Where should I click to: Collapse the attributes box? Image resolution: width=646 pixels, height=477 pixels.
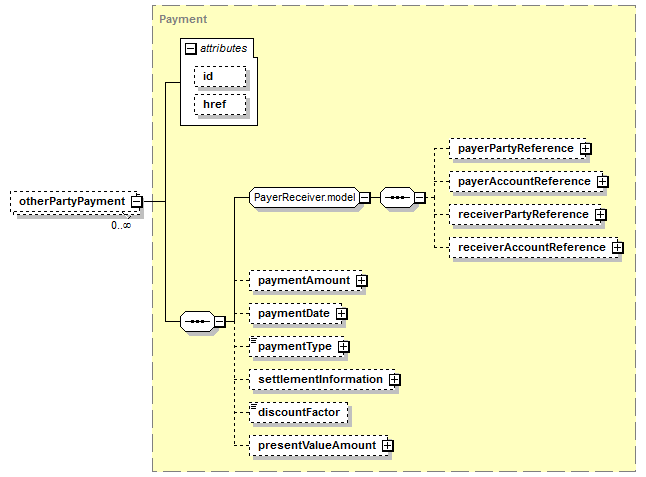(x=190, y=49)
